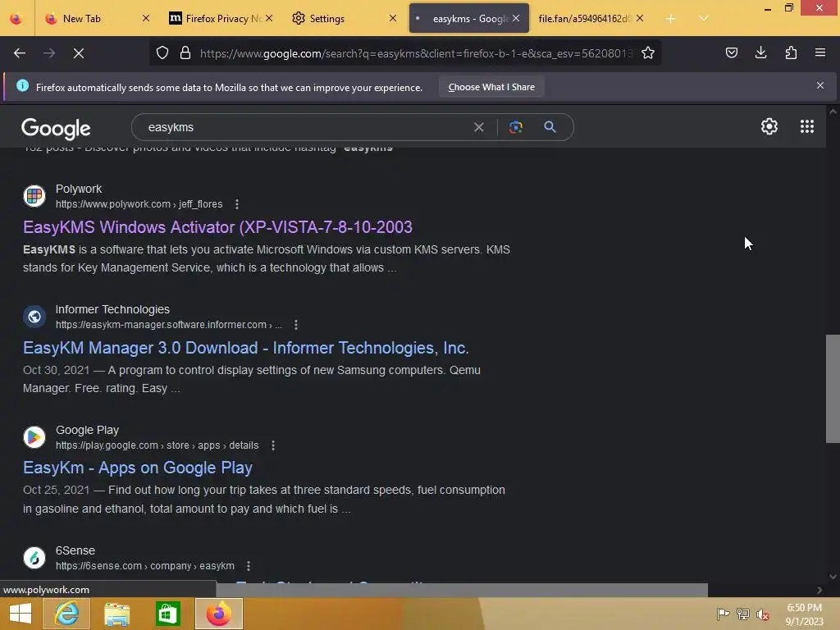840x630 pixels.
Task: Click the site security padlock icon
Action: point(185,53)
